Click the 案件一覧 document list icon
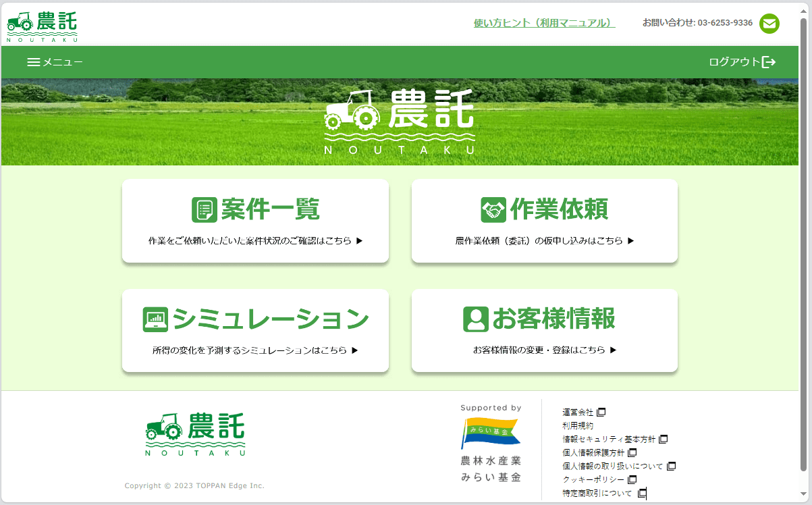The image size is (812, 505). 205,210
